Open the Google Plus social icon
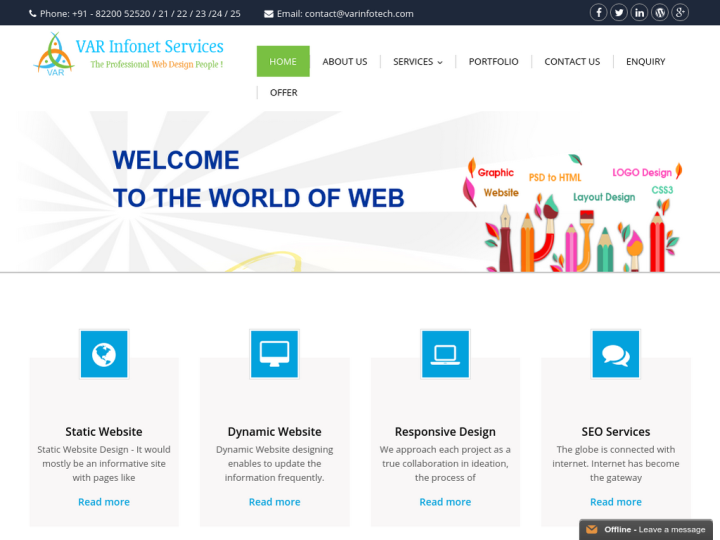The width and height of the screenshot is (720, 540). point(681,13)
